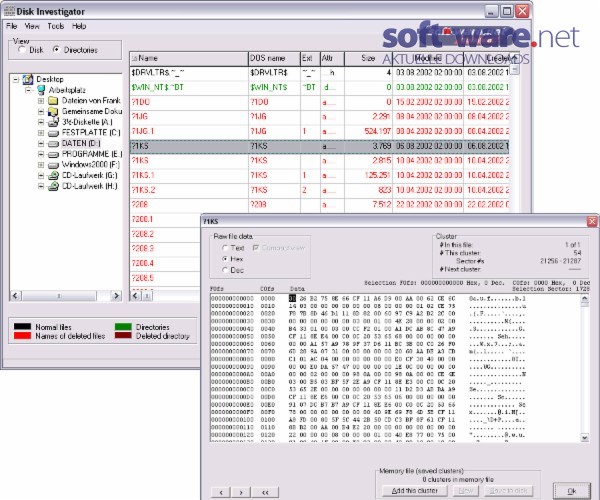Open the View menu
Viewport: 600px width, 500px height.
click(32, 26)
